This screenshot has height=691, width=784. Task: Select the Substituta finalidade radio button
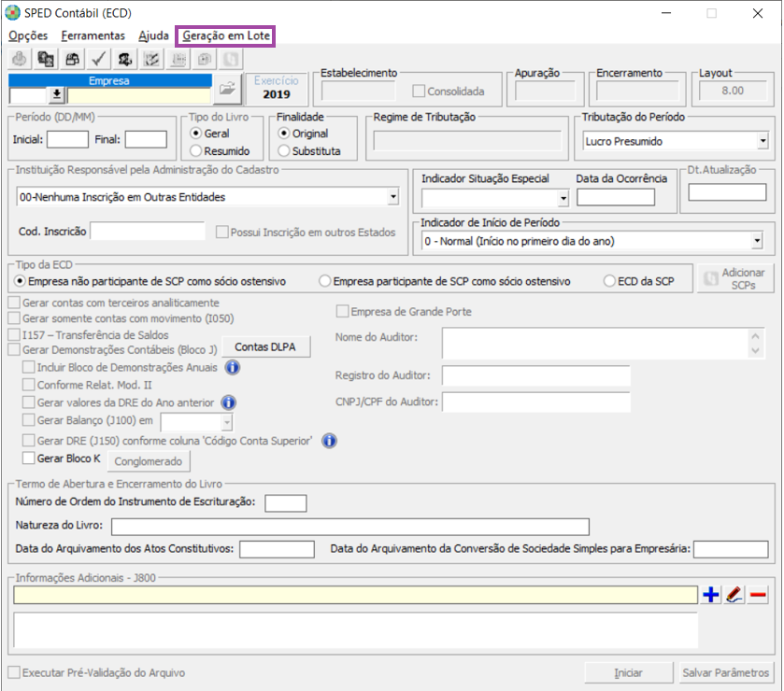coord(284,151)
